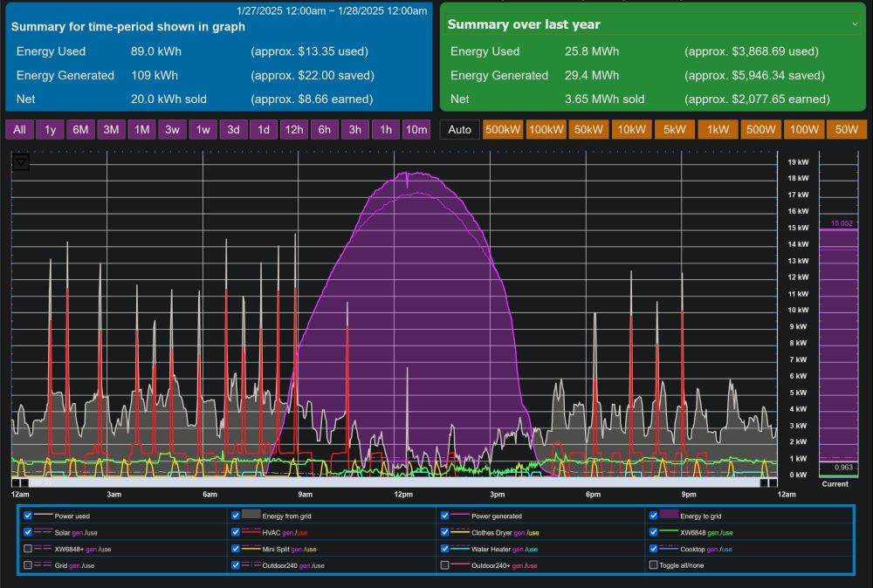873x588 pixels.
Task: Set power scale to Auto
Action: [x=459, y=130]
